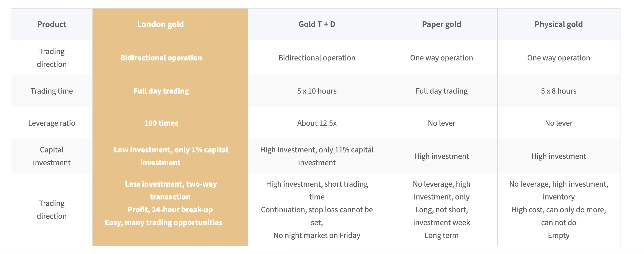Click the Product header cell
Screen dimensions: 644x254
pos(52,24)
